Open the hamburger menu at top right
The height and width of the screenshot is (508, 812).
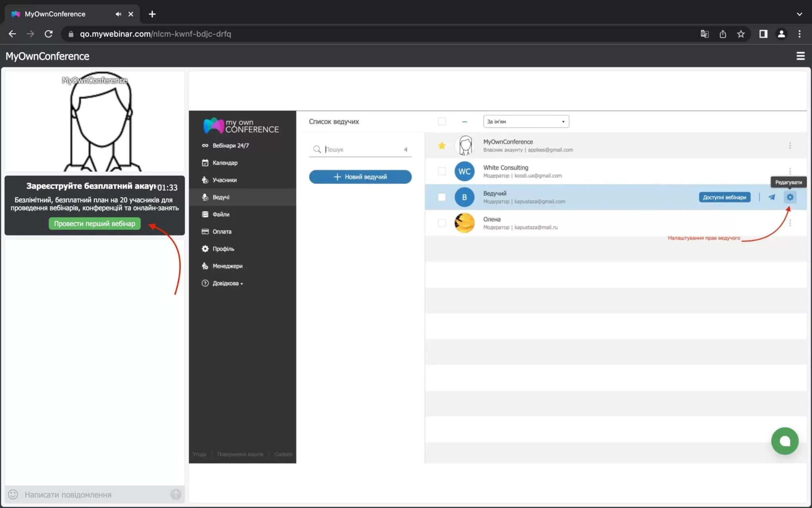(x=800, y=56)
